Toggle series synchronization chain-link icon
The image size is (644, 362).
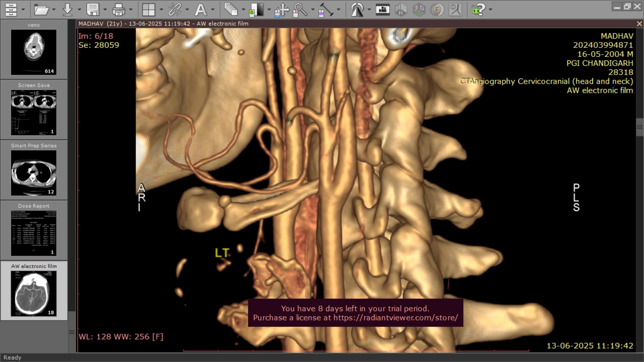click(x=175, y=9)
